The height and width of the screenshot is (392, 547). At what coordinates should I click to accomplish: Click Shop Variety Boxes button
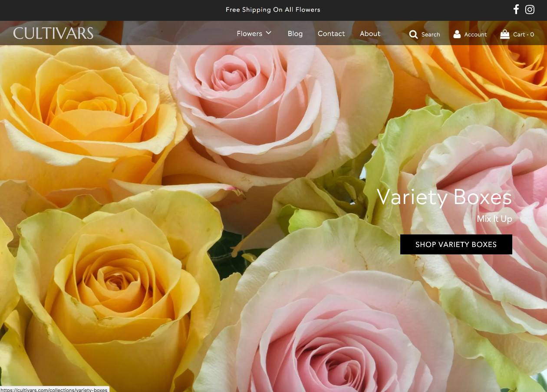coord(456,244)
